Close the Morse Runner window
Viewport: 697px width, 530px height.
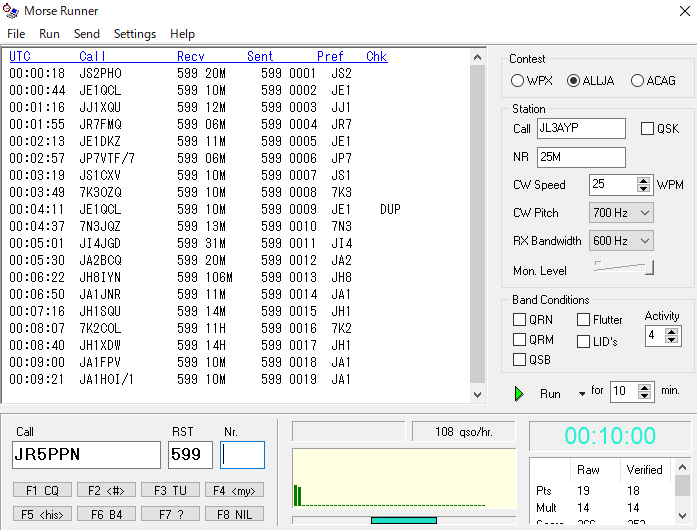click(685, 11)
